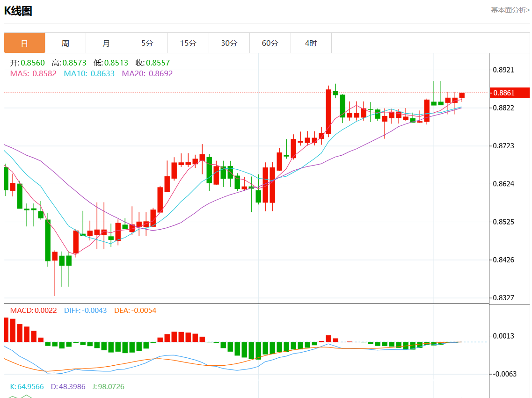This screenshot has width=532, height=398.
Task: Click the MACD:0.0022 indicator value
Action: [x=33, y=311]
